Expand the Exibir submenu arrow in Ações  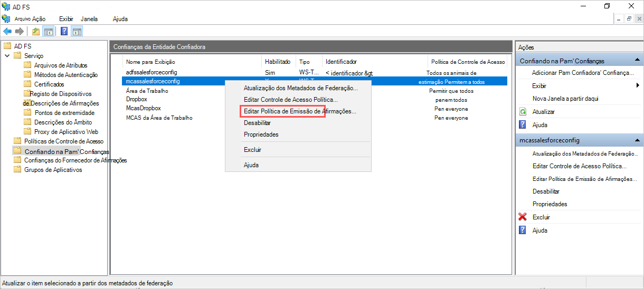pyautogui.click(x=638, y=85)
